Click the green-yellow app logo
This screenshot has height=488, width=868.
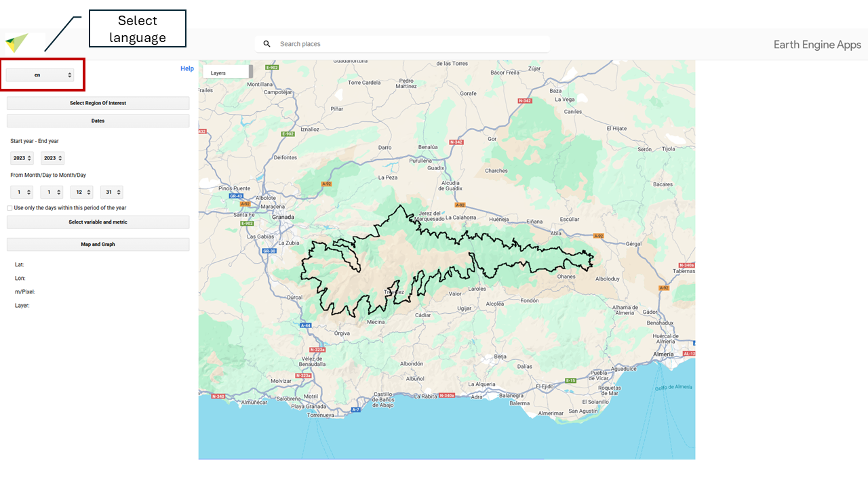(16, 43)
